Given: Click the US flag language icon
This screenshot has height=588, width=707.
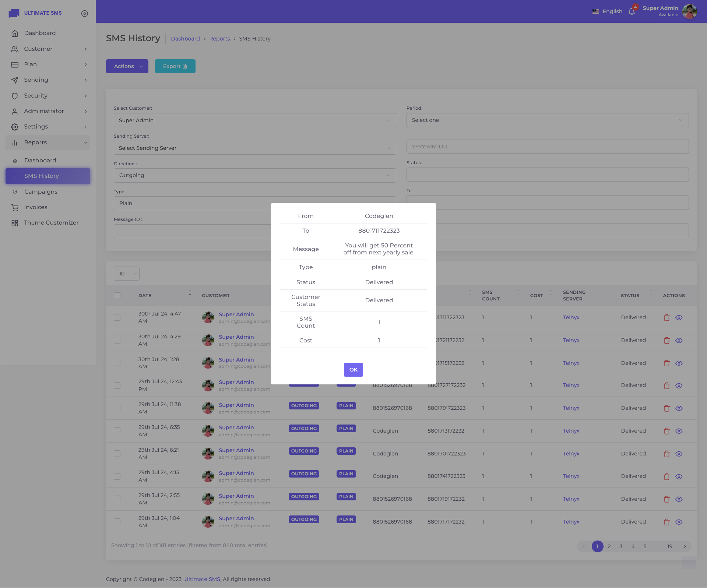Looking at the screenshot, I should tap(595, 11).
